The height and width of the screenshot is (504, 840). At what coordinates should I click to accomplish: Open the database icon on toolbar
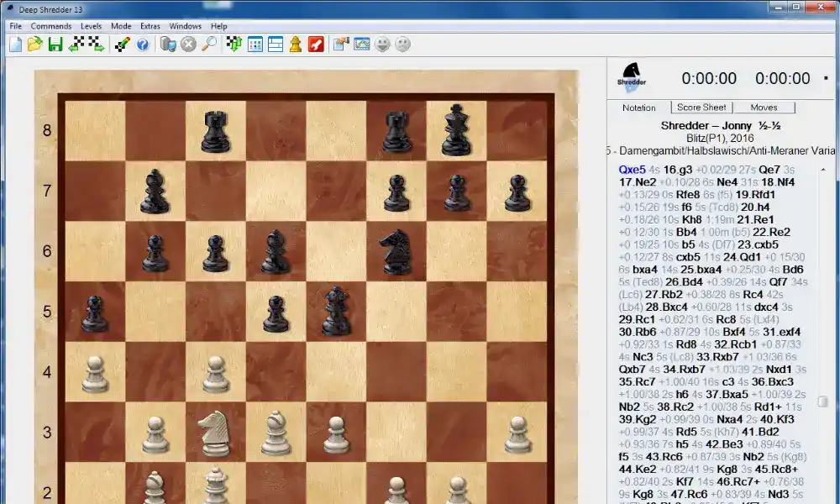(x=166, y=45)
